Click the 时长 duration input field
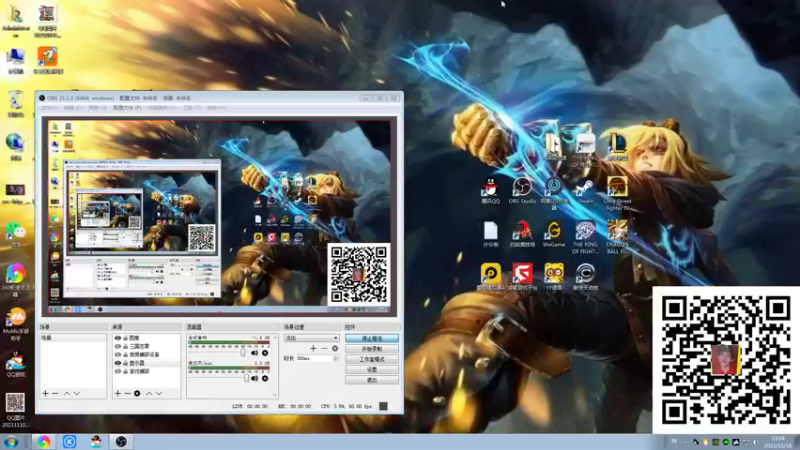 point(314,359)
